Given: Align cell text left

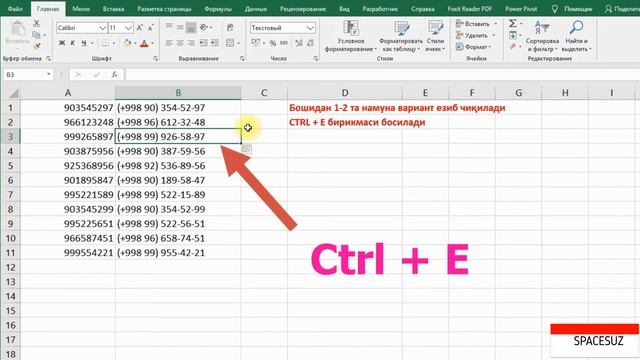Looking at the screenshot, I should click(x=169, y=43).
